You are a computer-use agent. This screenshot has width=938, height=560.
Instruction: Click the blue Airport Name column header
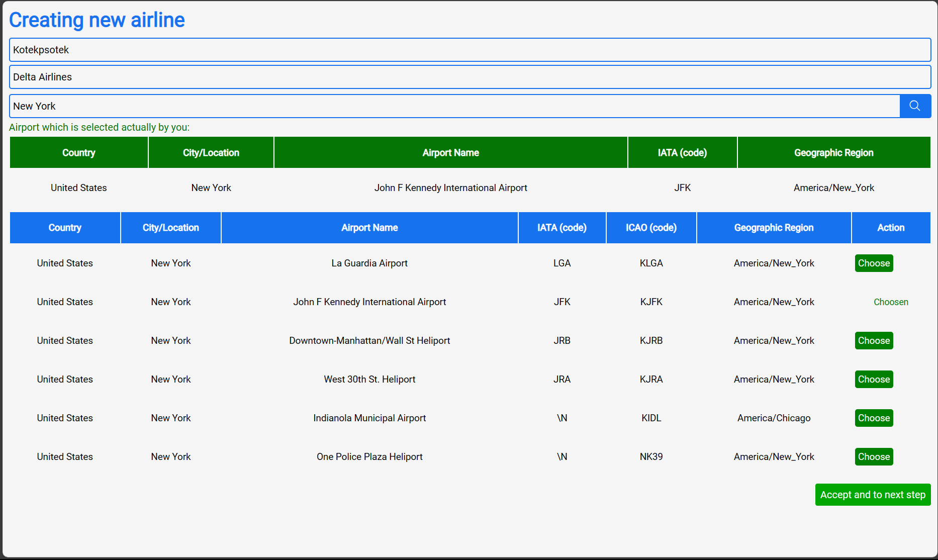point(369,228)
